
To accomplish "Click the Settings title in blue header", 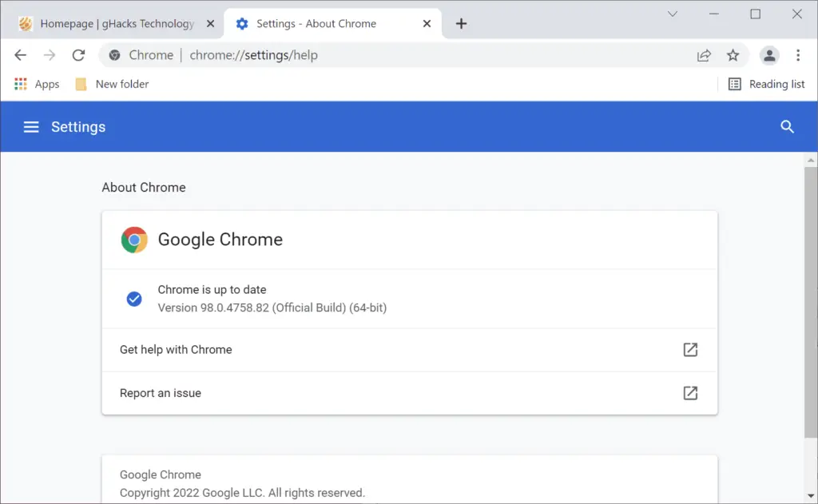I will point(78,127).
